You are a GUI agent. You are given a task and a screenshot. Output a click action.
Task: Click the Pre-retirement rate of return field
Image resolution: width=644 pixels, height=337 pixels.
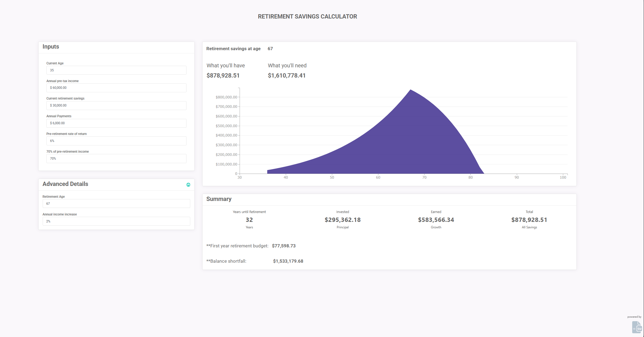116,141
